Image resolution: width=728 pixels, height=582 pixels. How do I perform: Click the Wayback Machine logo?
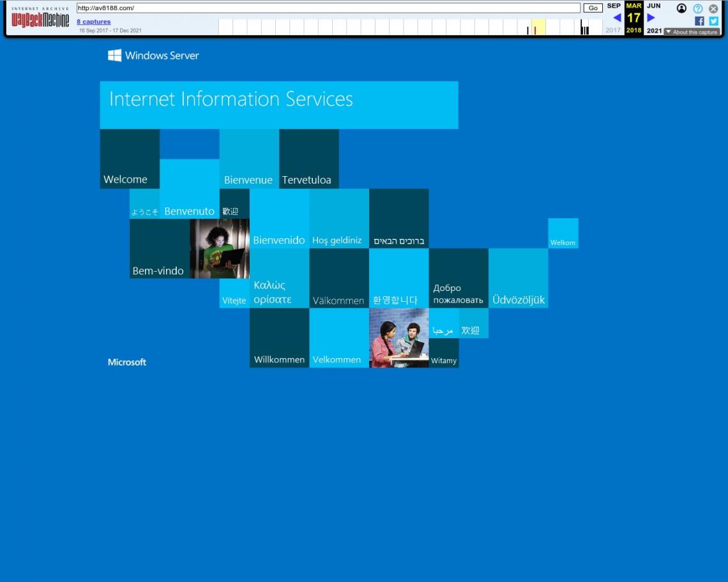point(40,18)
